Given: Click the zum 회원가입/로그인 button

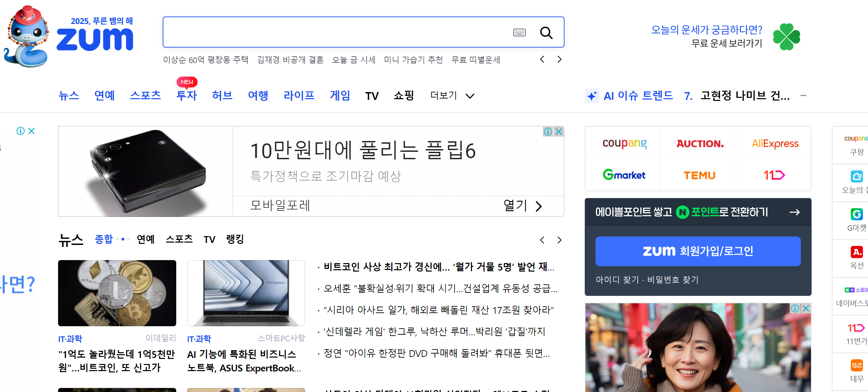Looking at the screenshot, I should [x=698, y=251].
